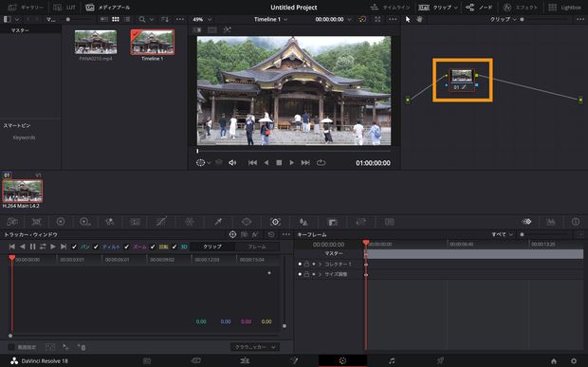Open the Timeline 1 name dropdown
The height and width of the screenshot is (367, 588).
[270, 19]
